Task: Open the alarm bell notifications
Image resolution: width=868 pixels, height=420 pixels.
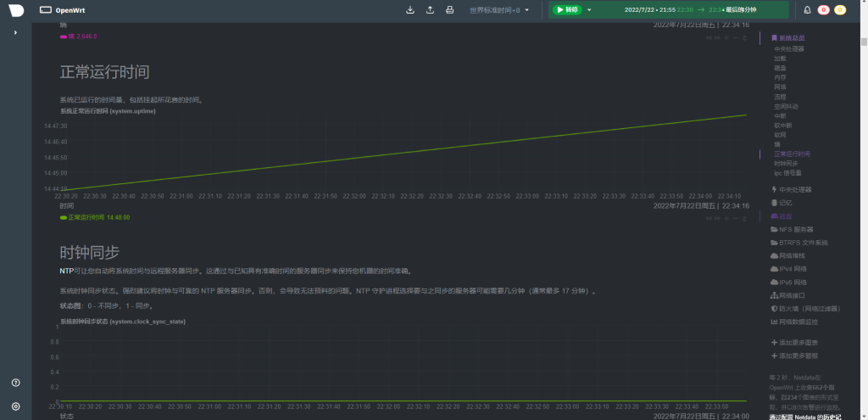Action: [x=806, y=10]
